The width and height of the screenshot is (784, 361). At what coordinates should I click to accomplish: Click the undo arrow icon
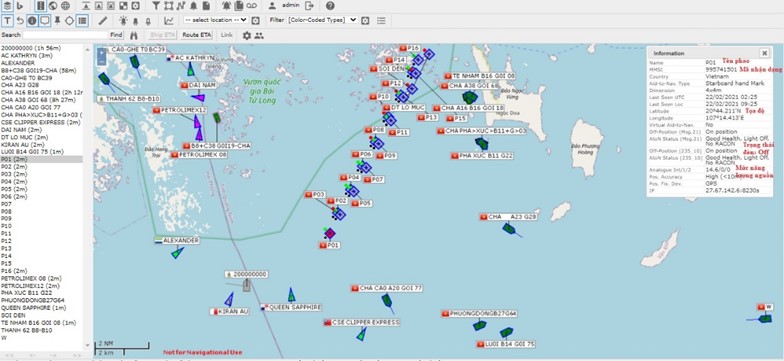coord(20,20)
